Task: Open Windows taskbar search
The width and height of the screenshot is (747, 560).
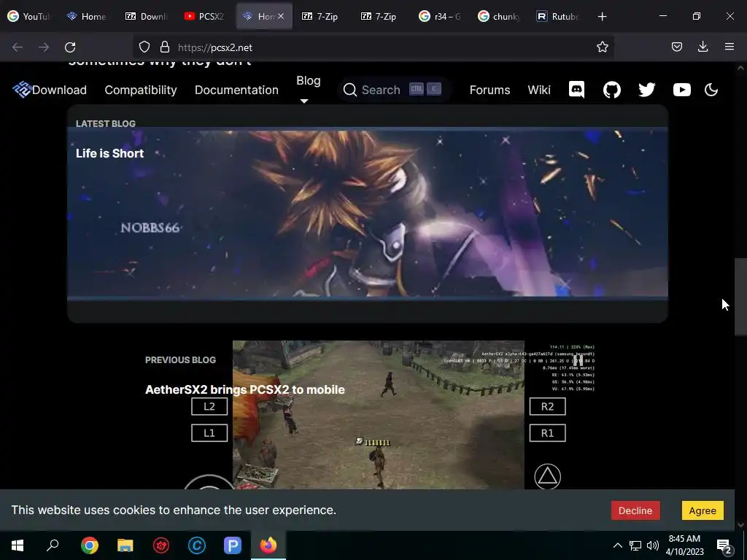Action: click(53, 545)
